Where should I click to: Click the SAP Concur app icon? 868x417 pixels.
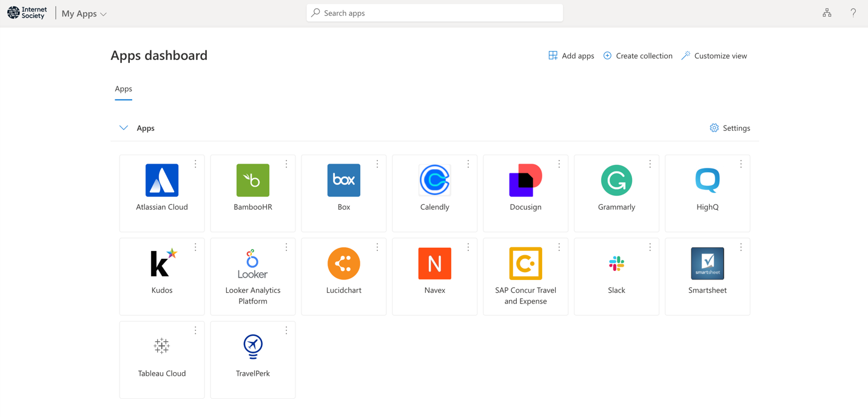526,263
